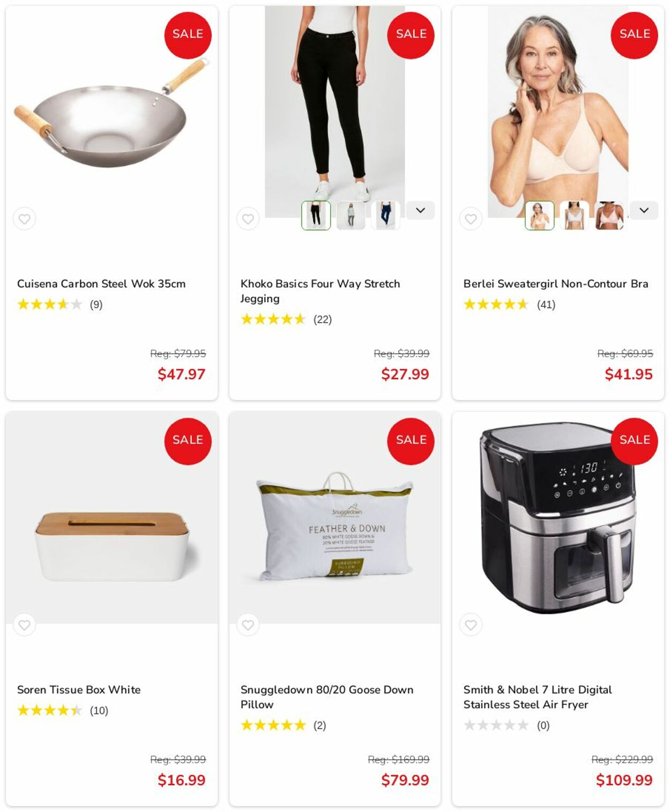Click heart icon on Berlei Sweatergirl Bra
The width and height of the screenshot is (670, 812).
[x=471, y=219]
